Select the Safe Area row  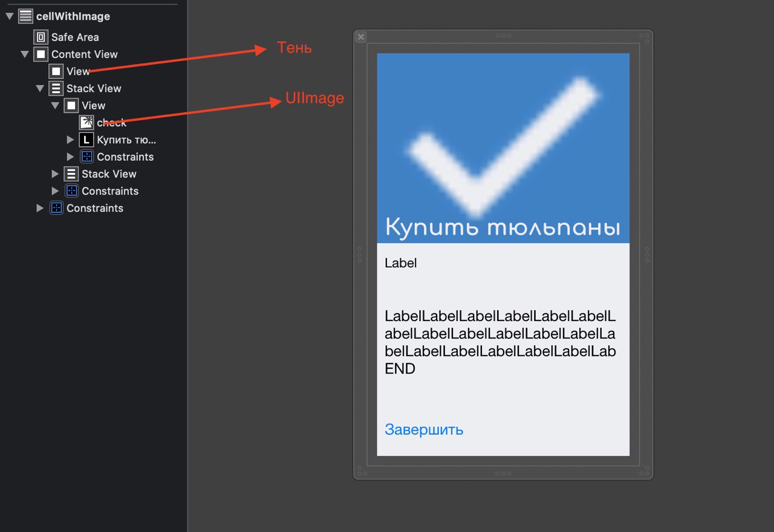(75, 37)
